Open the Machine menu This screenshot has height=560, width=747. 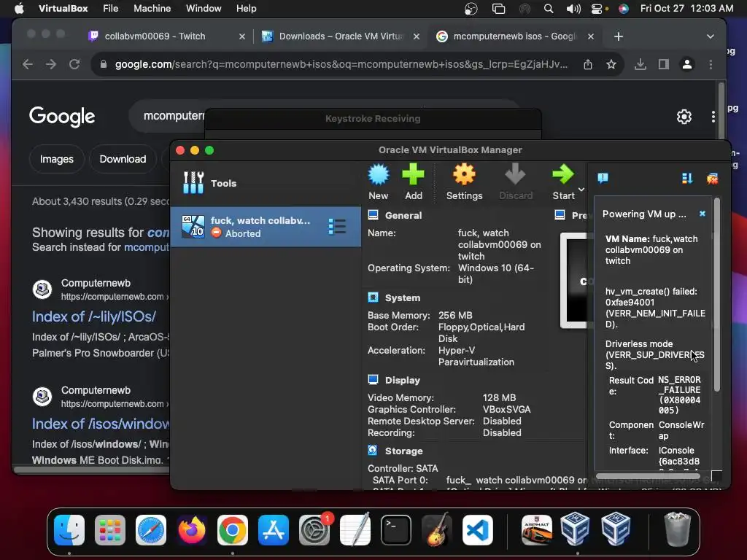(152, 9)
